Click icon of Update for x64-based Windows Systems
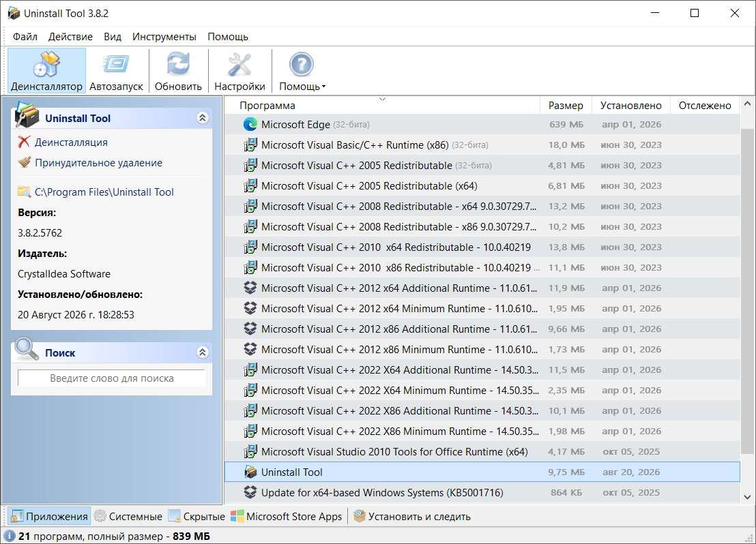 [x=250, y=492]
